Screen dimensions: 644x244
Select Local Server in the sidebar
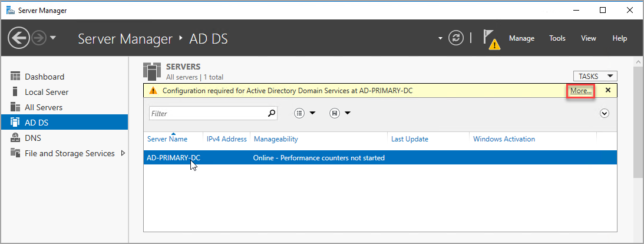coord(47,92)
